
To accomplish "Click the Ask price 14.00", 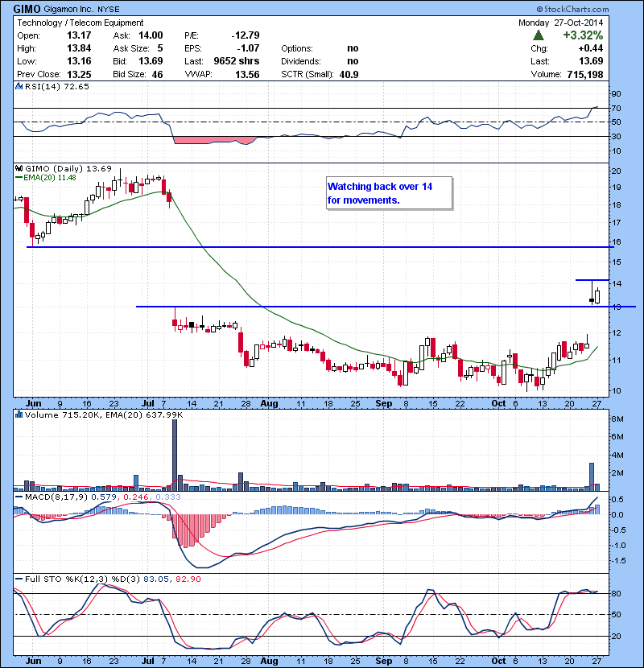I will (151, 35).
